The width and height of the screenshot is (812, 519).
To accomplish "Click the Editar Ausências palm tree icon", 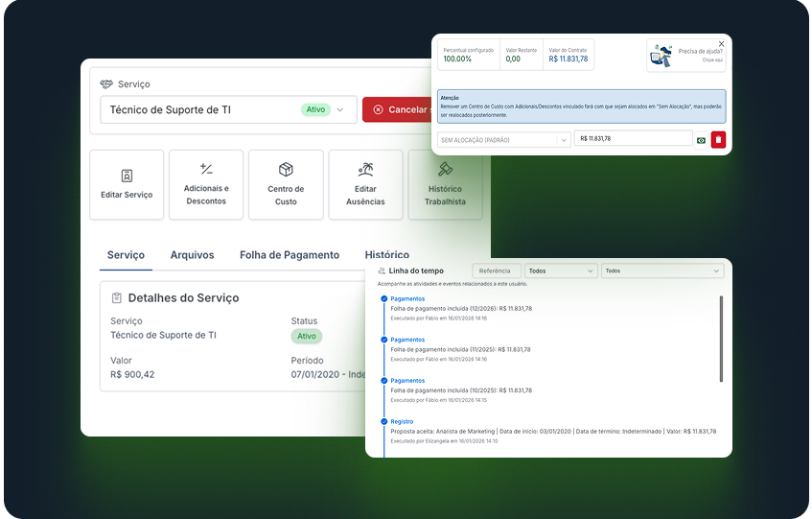I will 365,170.
